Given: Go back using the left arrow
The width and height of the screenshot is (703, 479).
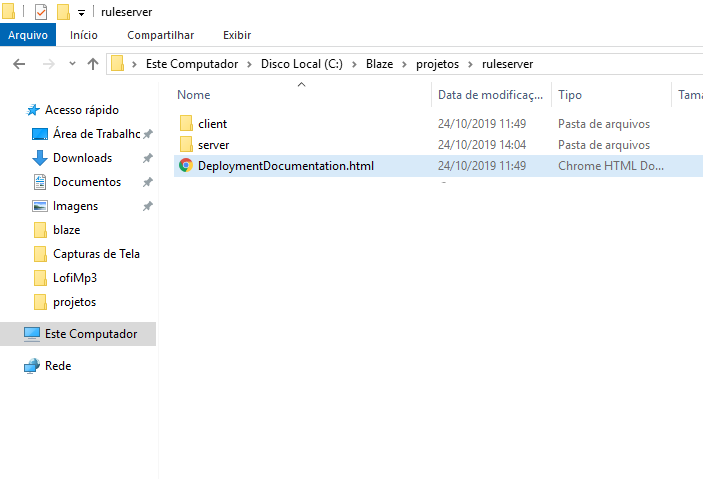Looking at the screenshot, I should (19, 64).
